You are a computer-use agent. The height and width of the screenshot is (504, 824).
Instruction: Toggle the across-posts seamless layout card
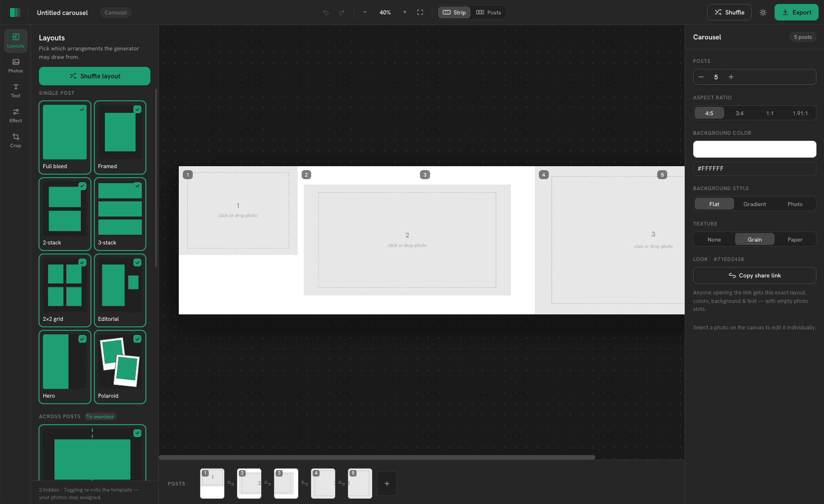(x=92, y=452)
